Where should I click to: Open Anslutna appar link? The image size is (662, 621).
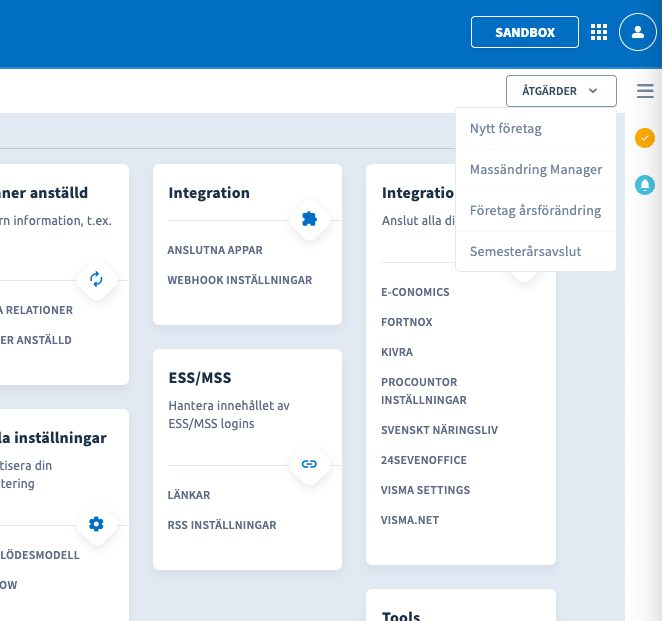(x=215, y=250)
